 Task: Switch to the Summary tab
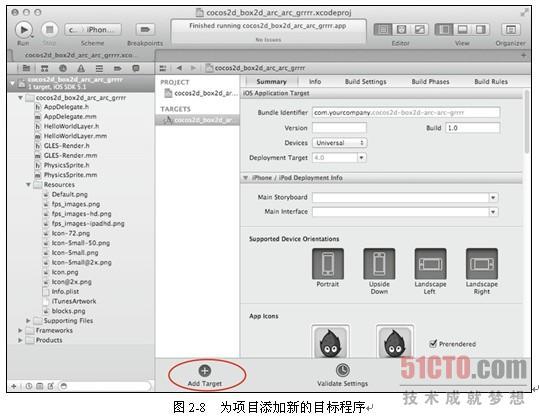pyautogui.click(x=271, y=81)
